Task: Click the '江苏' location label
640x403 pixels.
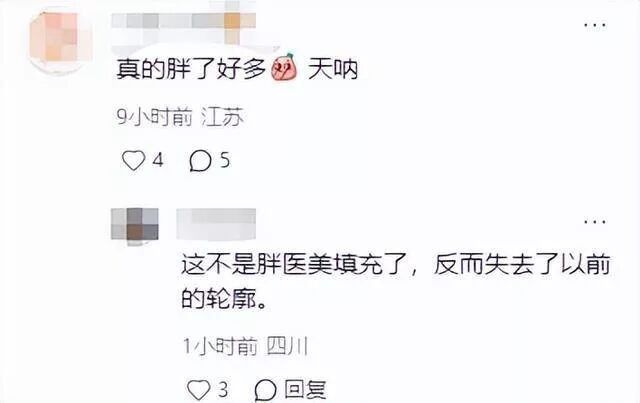Action: (222, 117)
